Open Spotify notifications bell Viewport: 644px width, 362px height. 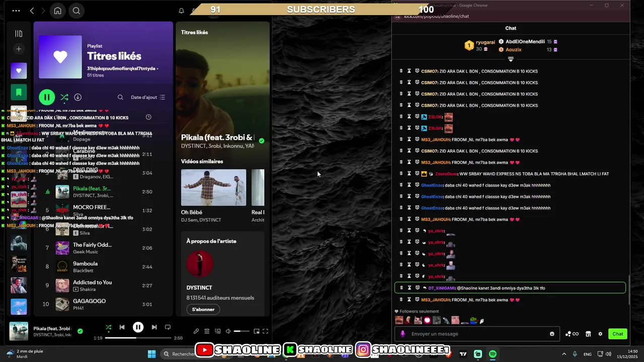click(182, 11)
